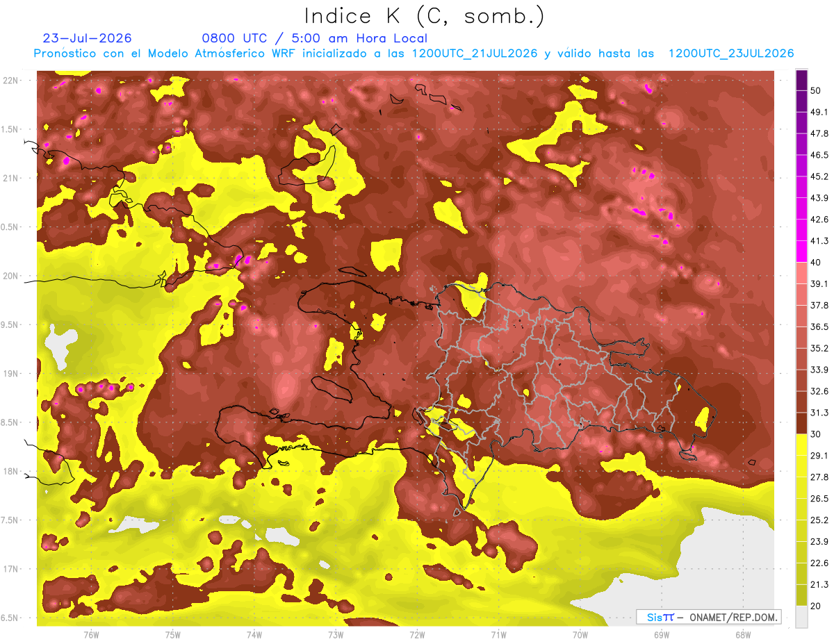Click the colorbar value label 30
The height and width of the screenshot is (644, 834).
[x=817, y=434]
